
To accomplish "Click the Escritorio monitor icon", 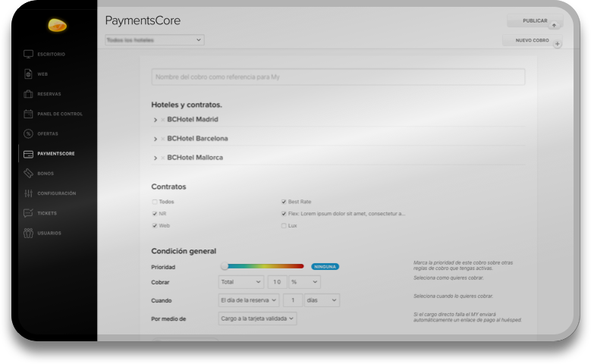I will pos(28,55).
